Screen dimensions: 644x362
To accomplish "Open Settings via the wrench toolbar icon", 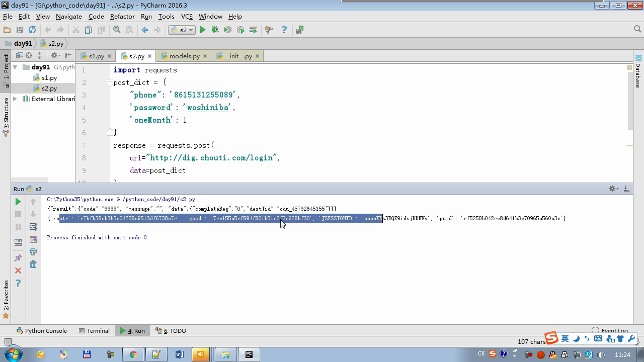I will (269, 30).
